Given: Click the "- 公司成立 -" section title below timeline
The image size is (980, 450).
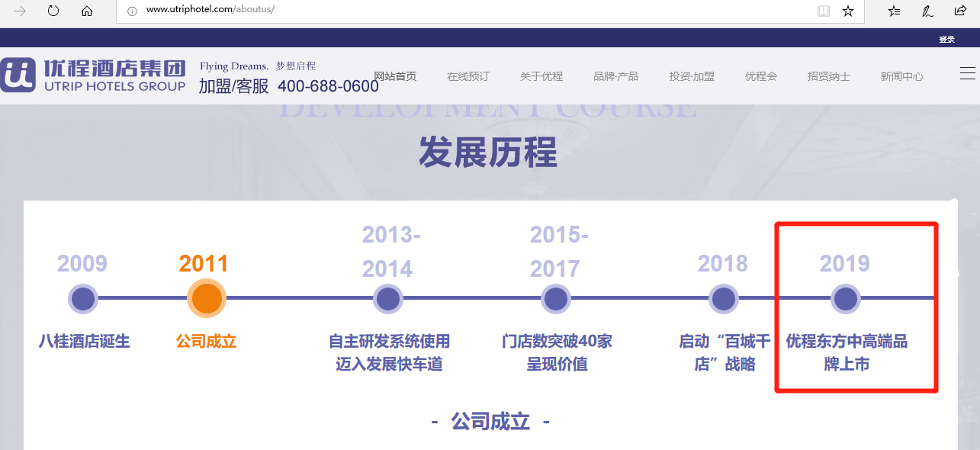Looking at the screenshot, I should [490, 421].
